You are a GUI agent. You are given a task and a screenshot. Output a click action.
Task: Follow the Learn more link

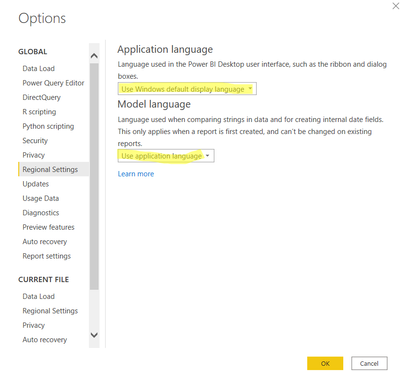[136, 174]
